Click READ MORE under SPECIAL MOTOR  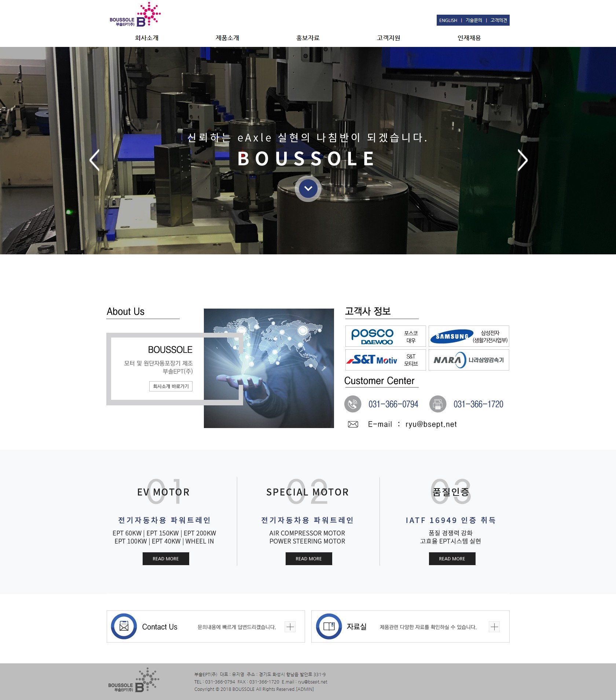309,559
